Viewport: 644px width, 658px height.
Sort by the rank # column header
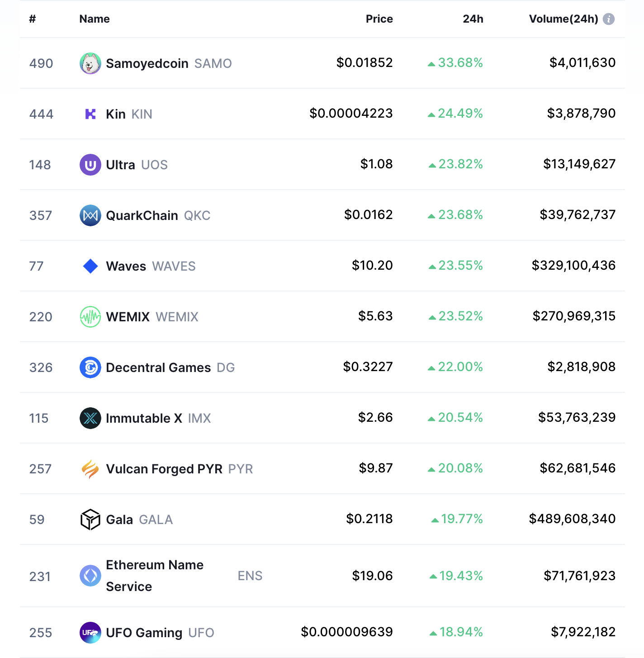pos(33,19)
